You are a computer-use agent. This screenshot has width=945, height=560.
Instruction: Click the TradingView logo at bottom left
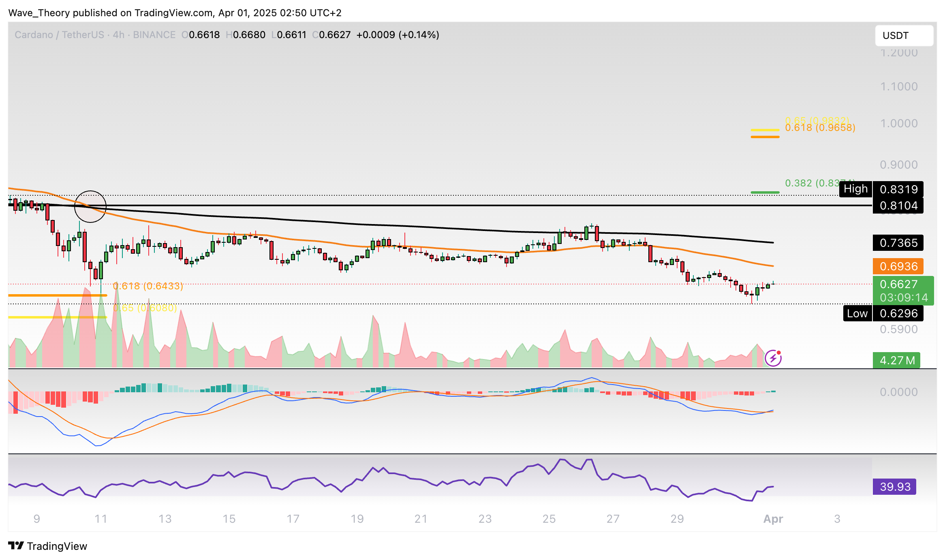click(48, 546)
